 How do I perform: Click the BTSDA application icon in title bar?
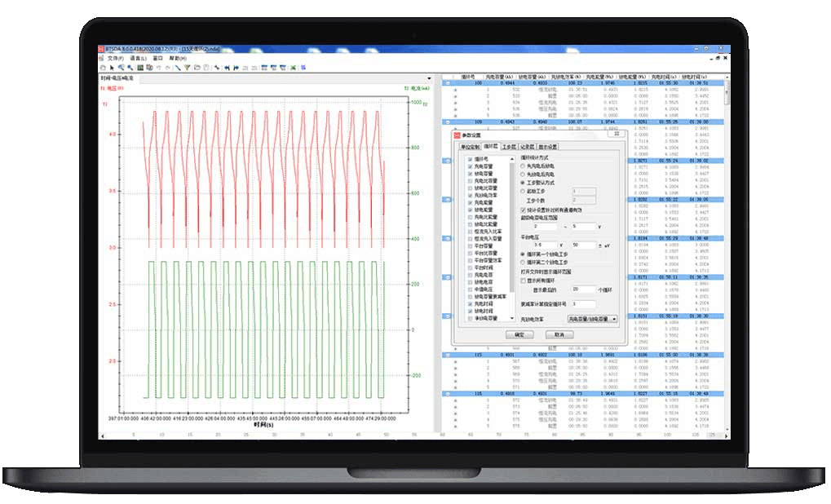point(100,49)
